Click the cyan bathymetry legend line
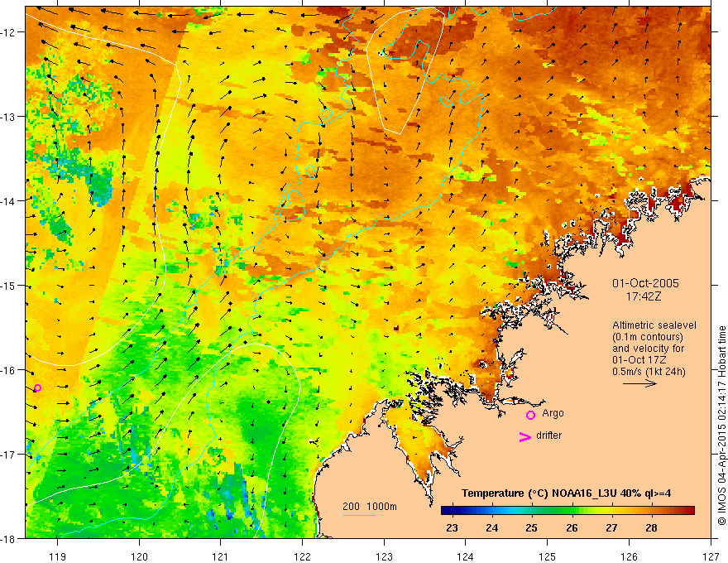This screenshot has width=728, height=563. 359,515
